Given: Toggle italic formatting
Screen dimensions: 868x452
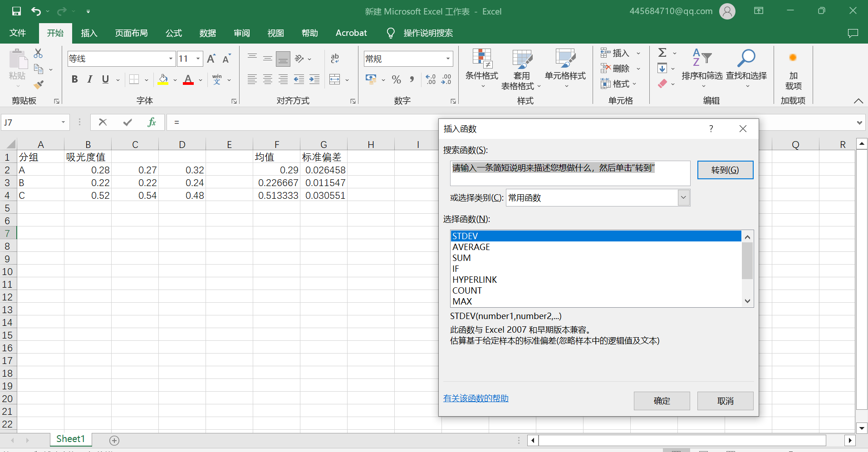Looking at the screenshot, I should (90, 79).
